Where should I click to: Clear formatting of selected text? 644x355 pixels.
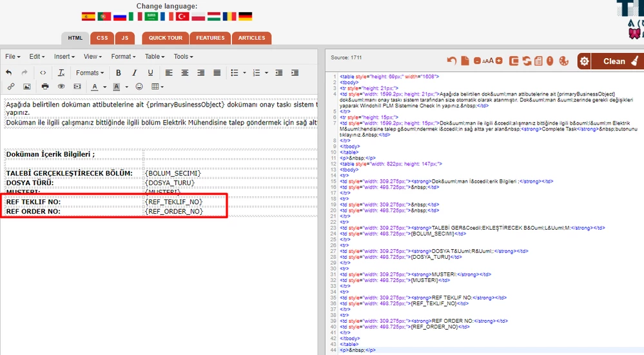pyautogui.click(x=61, y=73)
